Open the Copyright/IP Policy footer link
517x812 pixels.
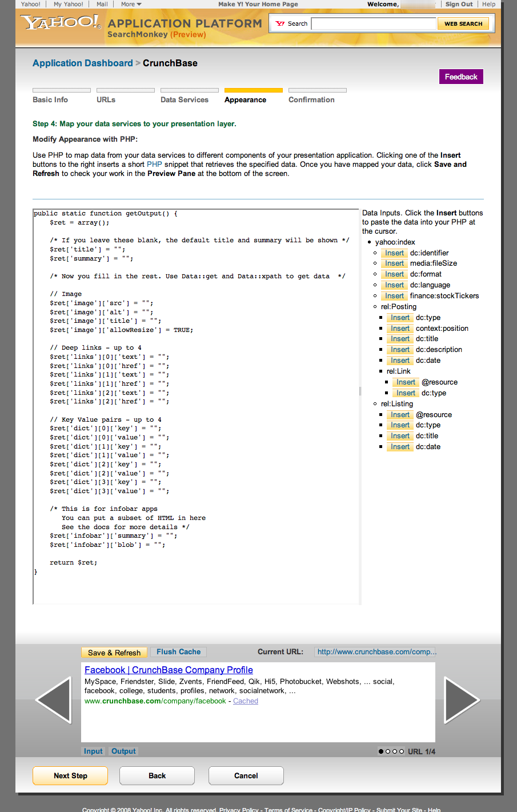pos(344,809)
